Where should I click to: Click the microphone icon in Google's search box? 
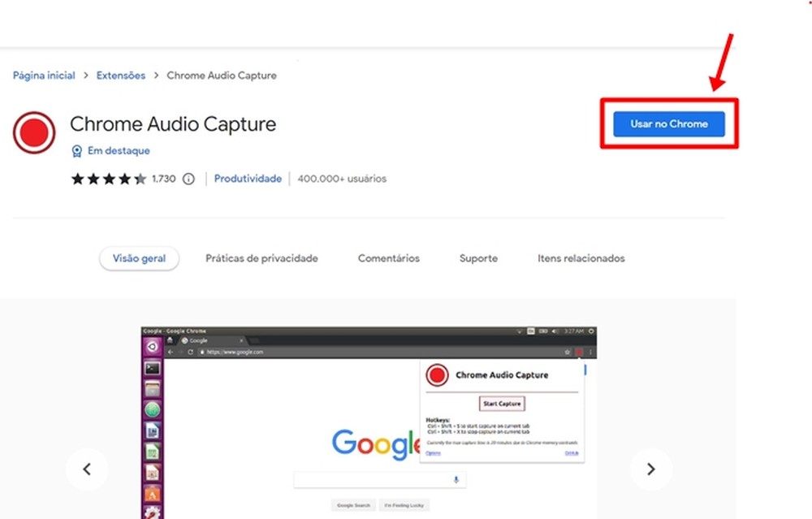pos(456,479)
